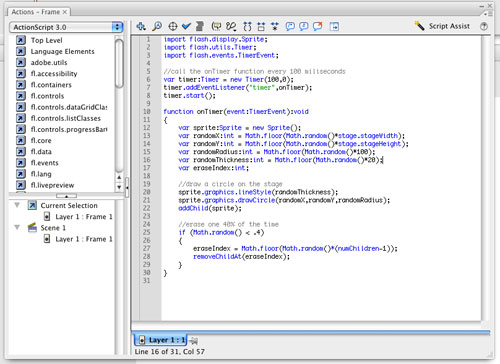
Task: Toggle the Show/Hide toolbox icon
Action: [334, 26]
